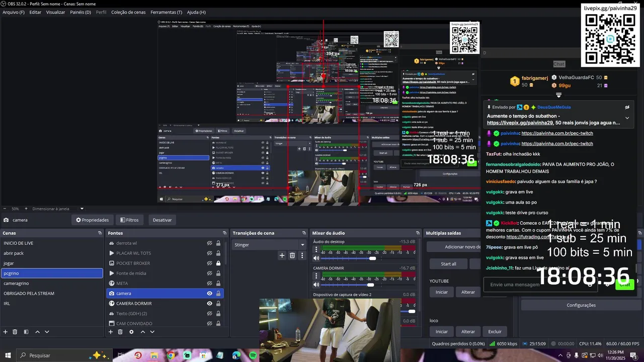The image size is (644, 362).
Task: Move source down in Fontes list
Action: tap(152, 332)
